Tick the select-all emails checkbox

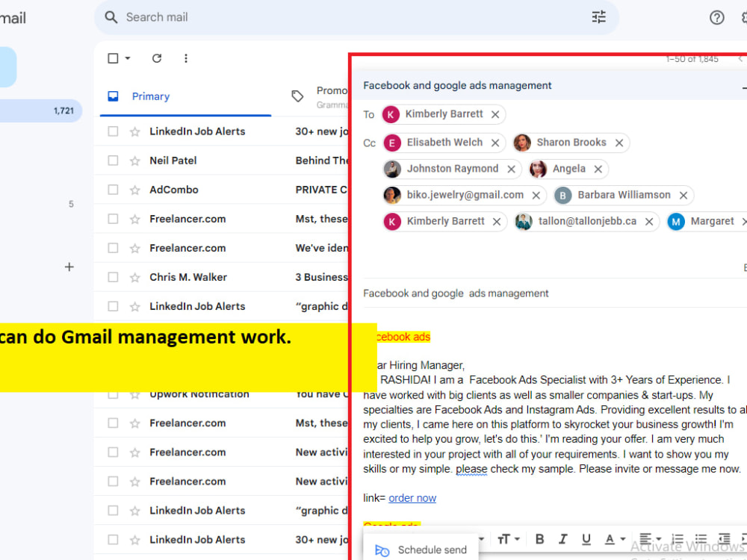[113, 58]
